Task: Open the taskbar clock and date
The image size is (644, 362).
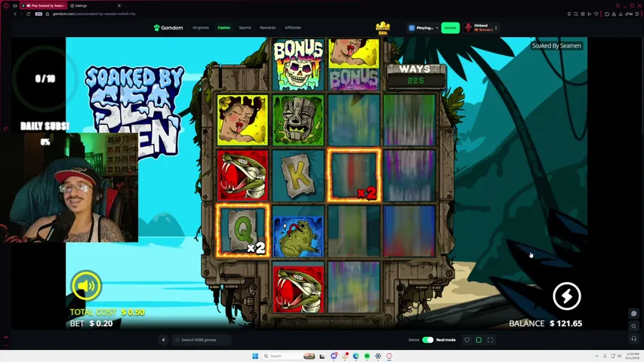Action: (x=633, y=356)
